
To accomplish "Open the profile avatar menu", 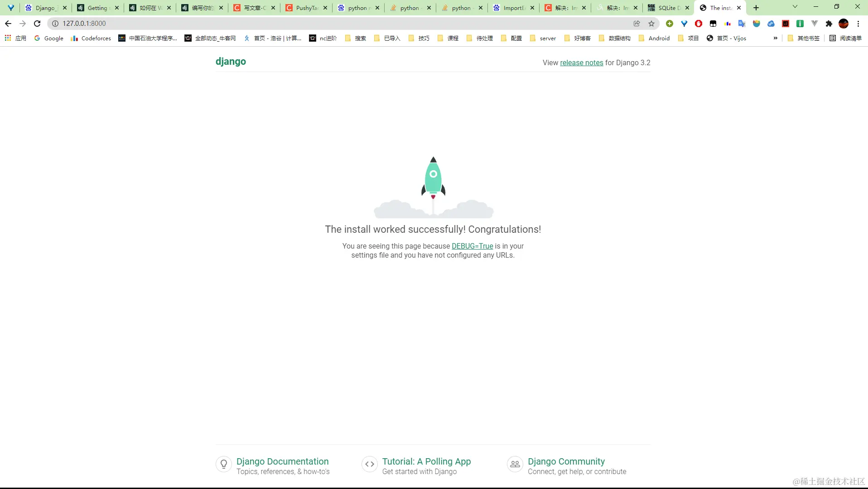I will pos(844,24).
